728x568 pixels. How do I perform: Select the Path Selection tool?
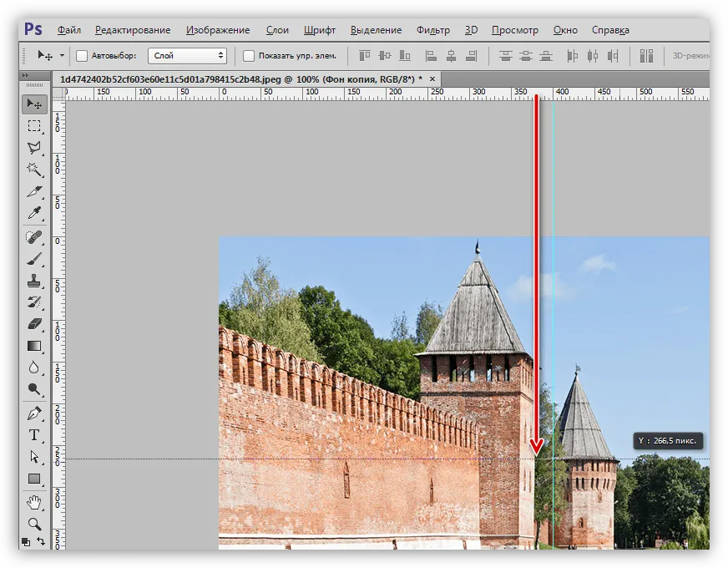34,457
